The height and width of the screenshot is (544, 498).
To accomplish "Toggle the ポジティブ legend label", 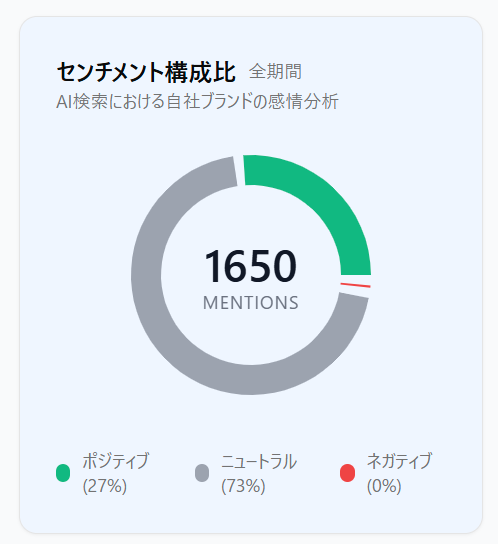I will pyautogui.click(x=116, y=461).
